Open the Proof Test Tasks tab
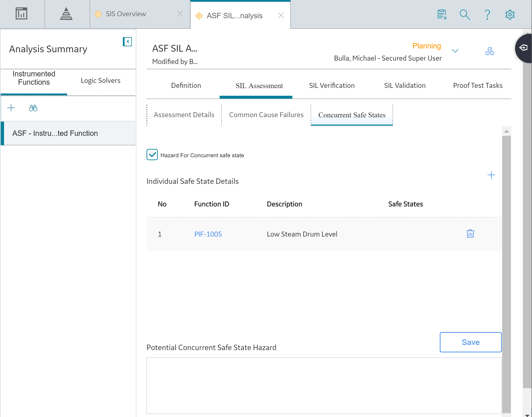This screenshot has height=417, width=532. (x=478, y=85)
